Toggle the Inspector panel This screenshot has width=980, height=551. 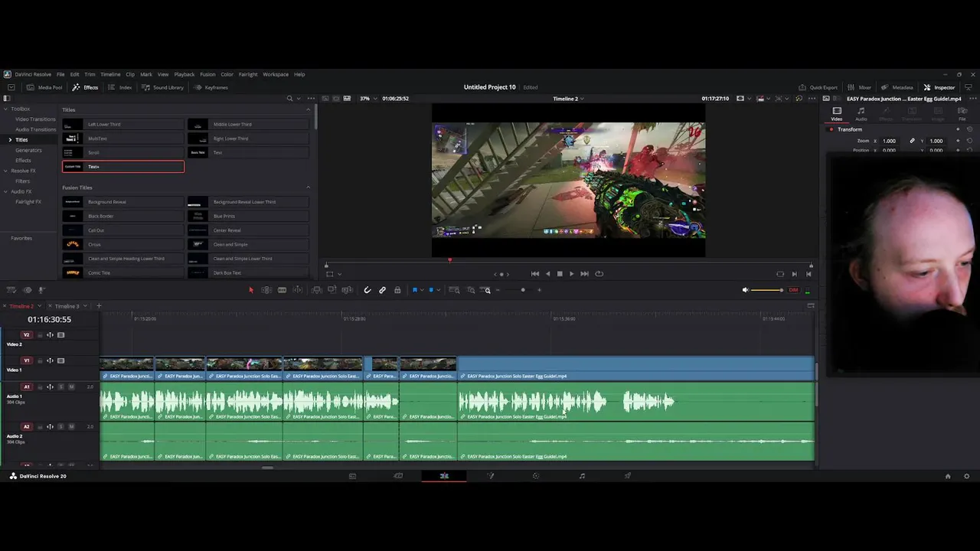pyautogui.click(x=939, y=87)
